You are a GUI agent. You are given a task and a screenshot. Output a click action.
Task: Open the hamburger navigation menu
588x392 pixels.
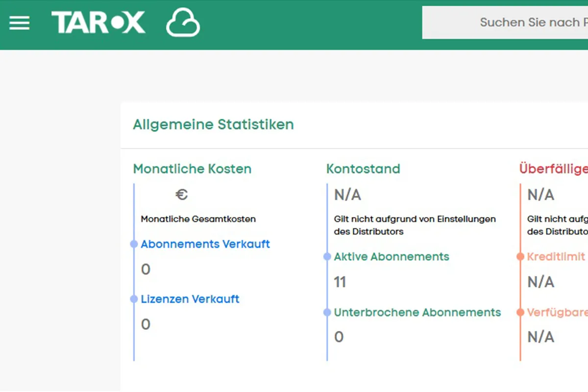coord(20,23)
